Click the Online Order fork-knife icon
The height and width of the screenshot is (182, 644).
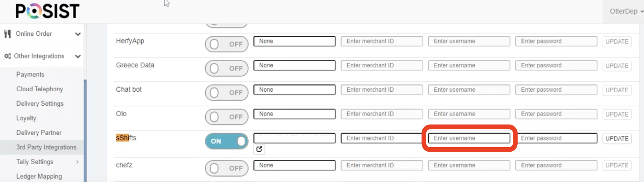point(8,33)
